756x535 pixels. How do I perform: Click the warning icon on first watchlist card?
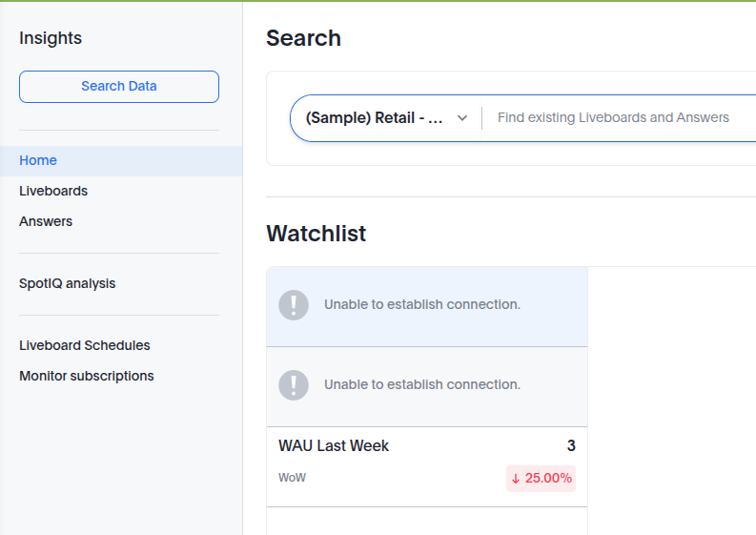tap(294, 305)
